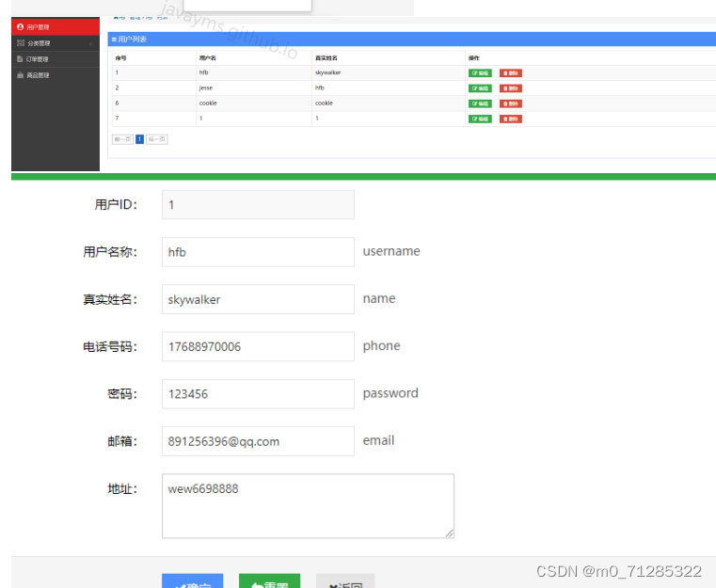Grab the 地址 textarea resize handle
716x588 pixels.
[450, 534]
